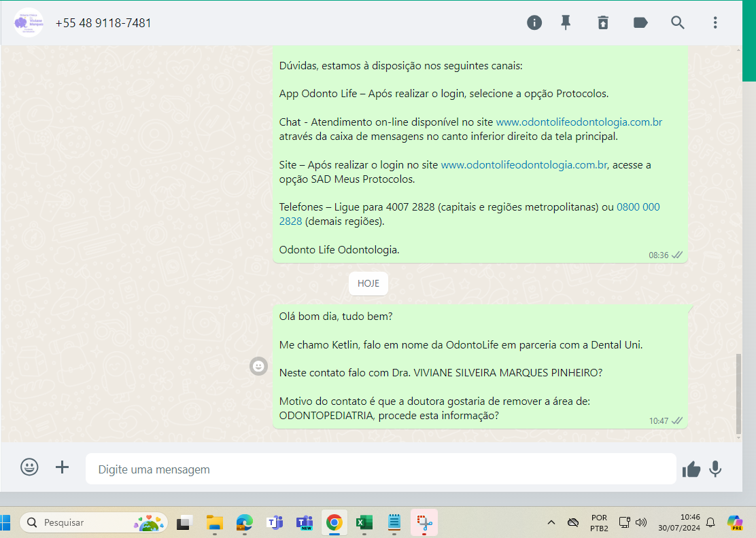Search within the conversation

pyautogui.click(x=677, y=22)
